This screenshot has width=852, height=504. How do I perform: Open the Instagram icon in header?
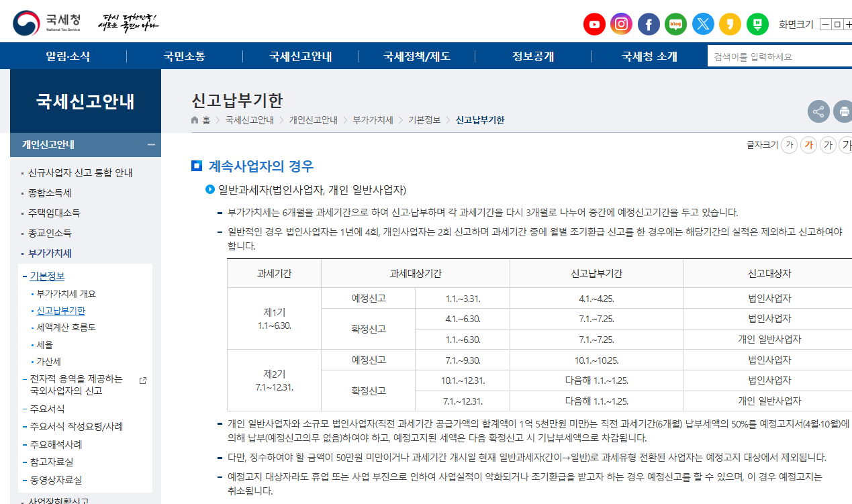622,24
